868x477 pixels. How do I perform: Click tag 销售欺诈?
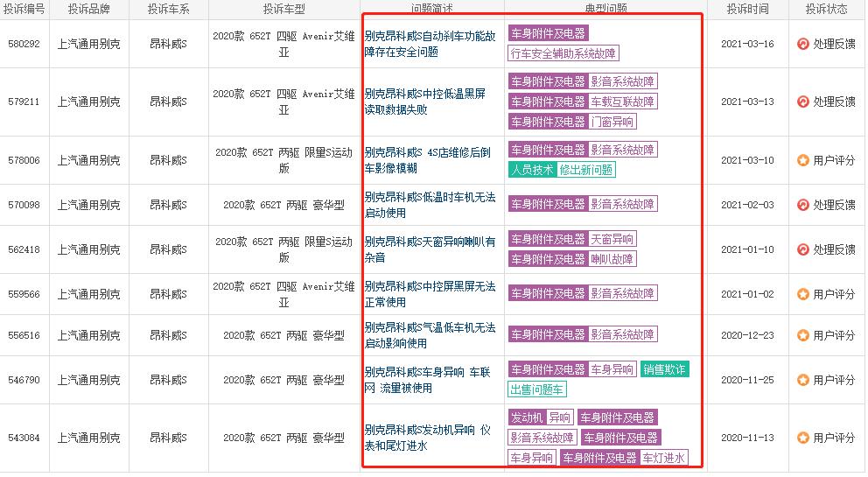[x=664, y=369]
